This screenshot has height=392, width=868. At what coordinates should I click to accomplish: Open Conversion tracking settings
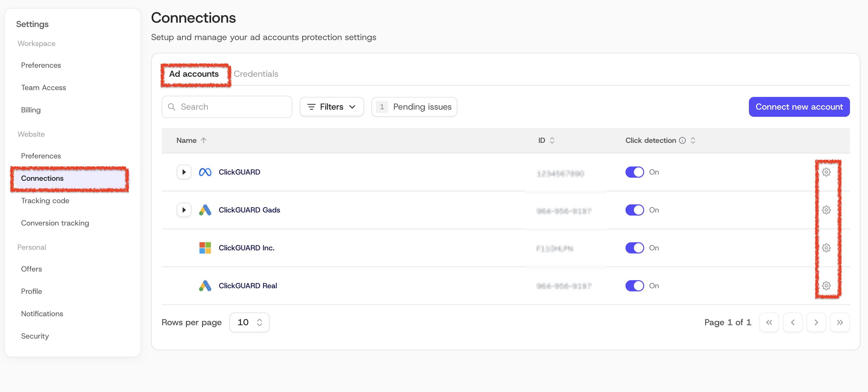click(x=55, y=223)
